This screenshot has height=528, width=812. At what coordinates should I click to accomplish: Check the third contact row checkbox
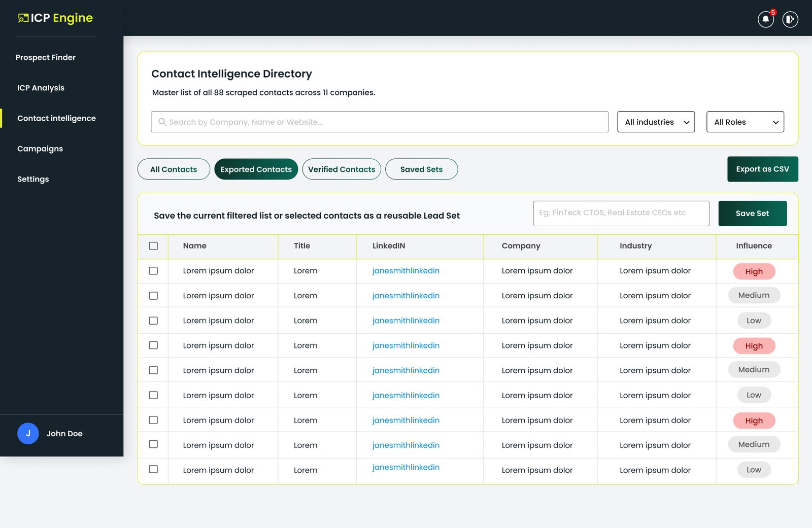[153, 321]
